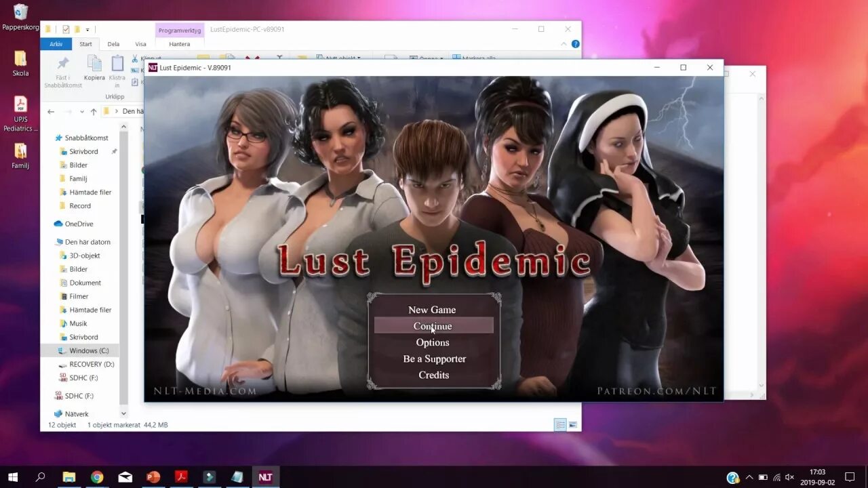Screen dimensions: 868x488
Task: Select the NLT Lust Epidemic game icon on taskbar
Action: coord(264,476)
